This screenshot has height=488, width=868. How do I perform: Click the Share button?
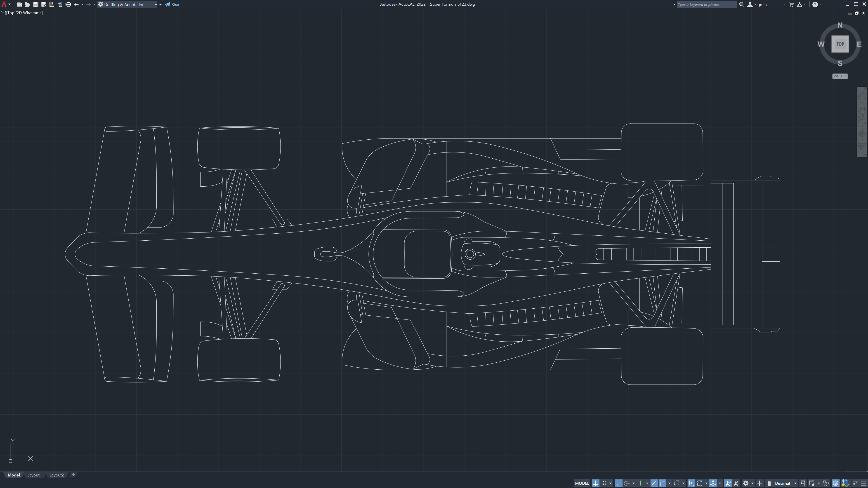pyautogui.click(x=173, y=5)
